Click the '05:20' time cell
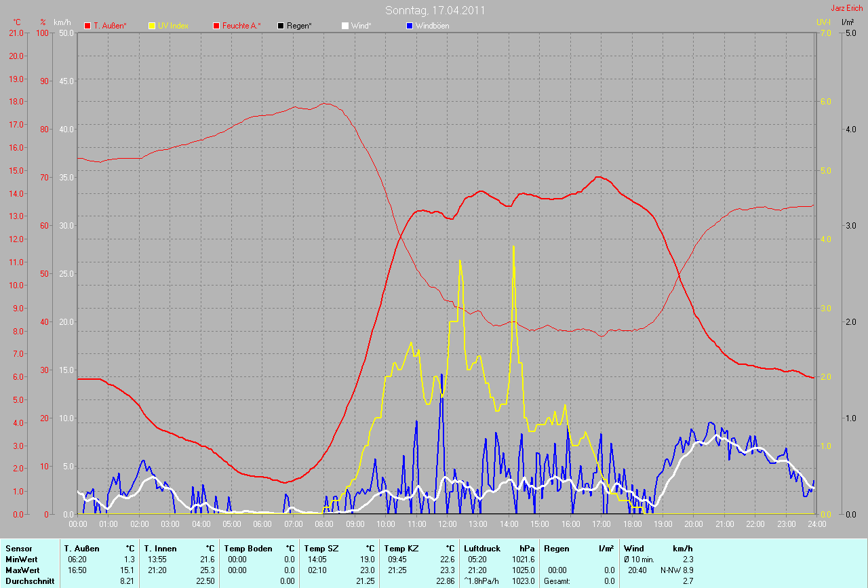Viewport: 868px width, 588px height. [x=477, y=560]
